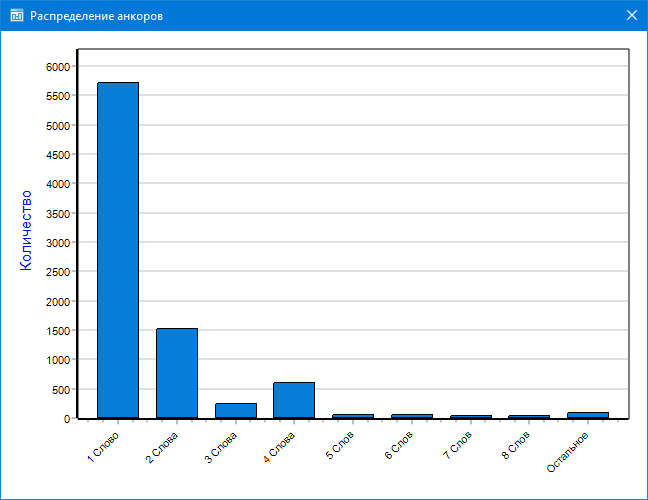The height and width of the screenshot is (500, 648).
Task: Select the 2 Слова axis label
Action: (163, 446)
